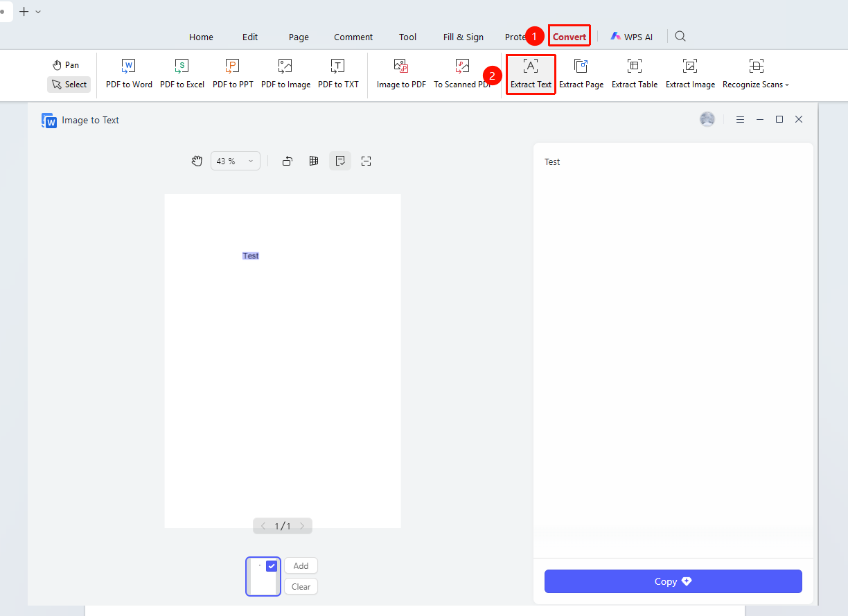Open the PDF to Image tool
The width and height of the screenshot is (848, 616).
point(285,74)
